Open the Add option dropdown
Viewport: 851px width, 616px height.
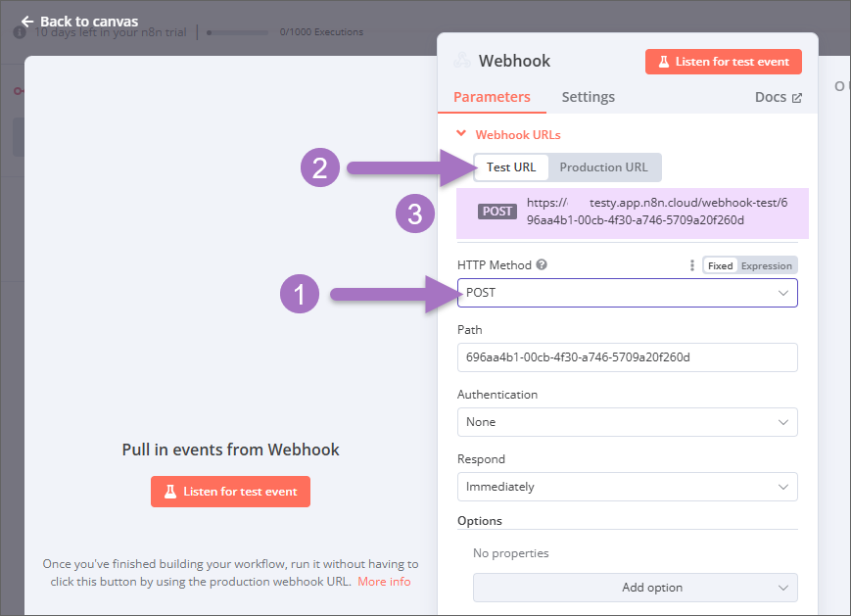click(x=635, y=588)
